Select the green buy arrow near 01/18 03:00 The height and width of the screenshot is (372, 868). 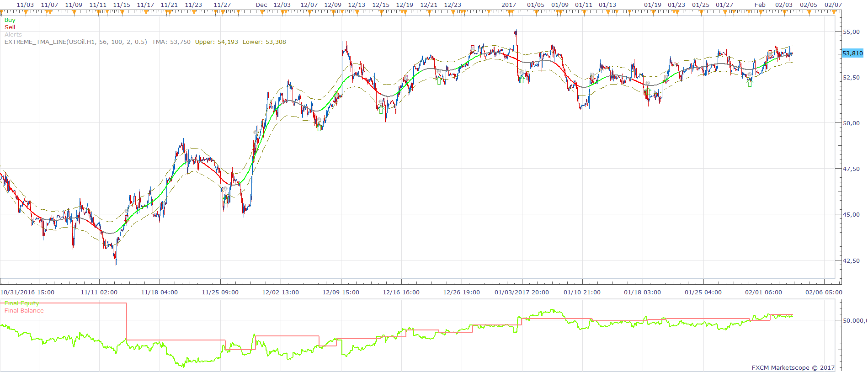[648, 91]
